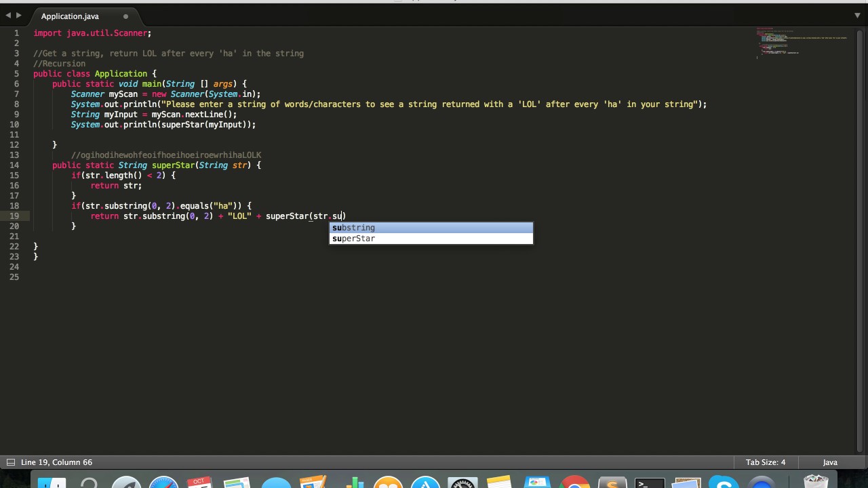Select the Application.java tab

pos(70,16)
